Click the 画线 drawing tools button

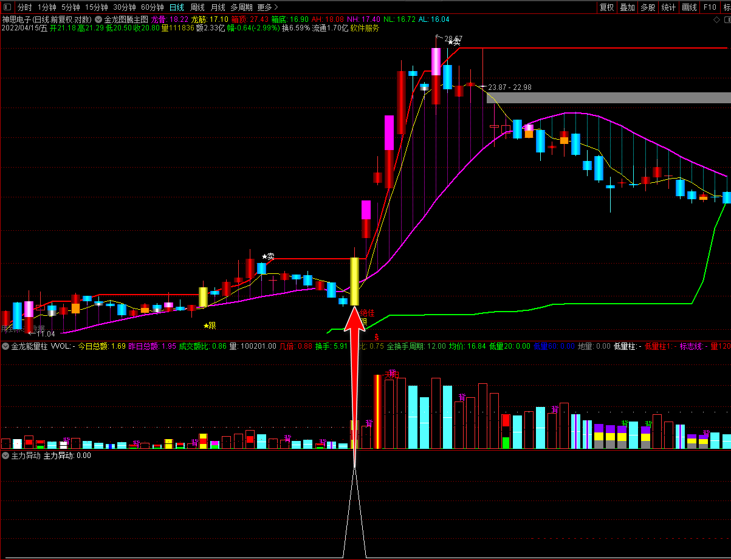click(689, 7)
